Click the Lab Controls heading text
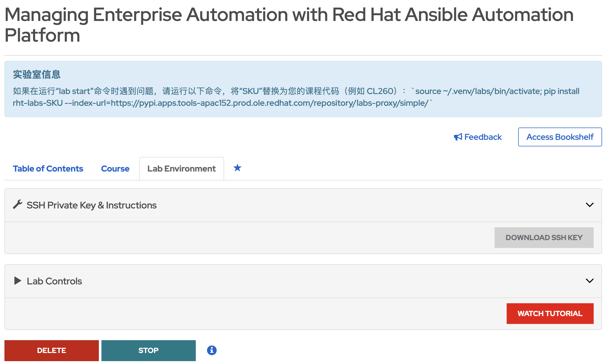This screenshot has height=364, width=606. [54, 281]
